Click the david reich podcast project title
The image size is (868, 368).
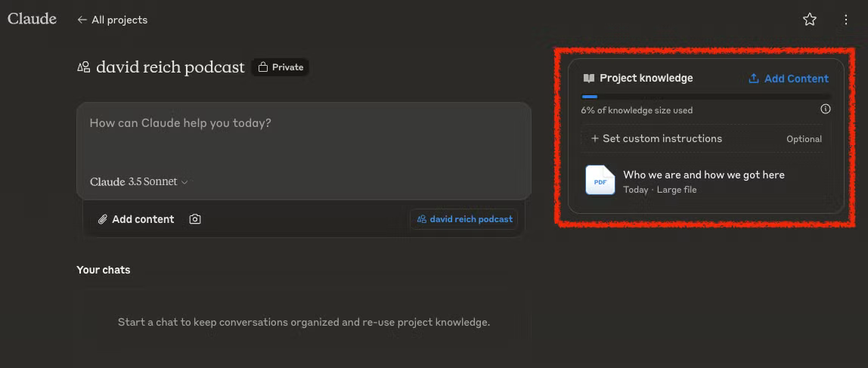tap(171, 67)
